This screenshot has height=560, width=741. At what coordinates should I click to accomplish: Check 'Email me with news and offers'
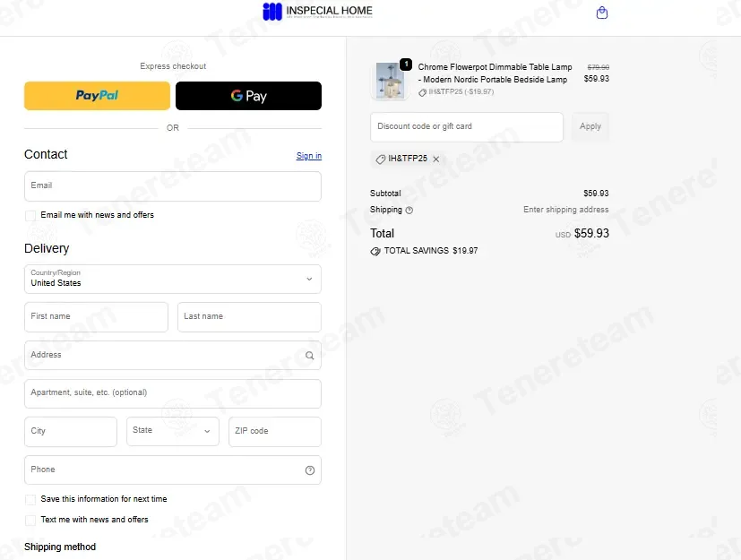point(30,216)
